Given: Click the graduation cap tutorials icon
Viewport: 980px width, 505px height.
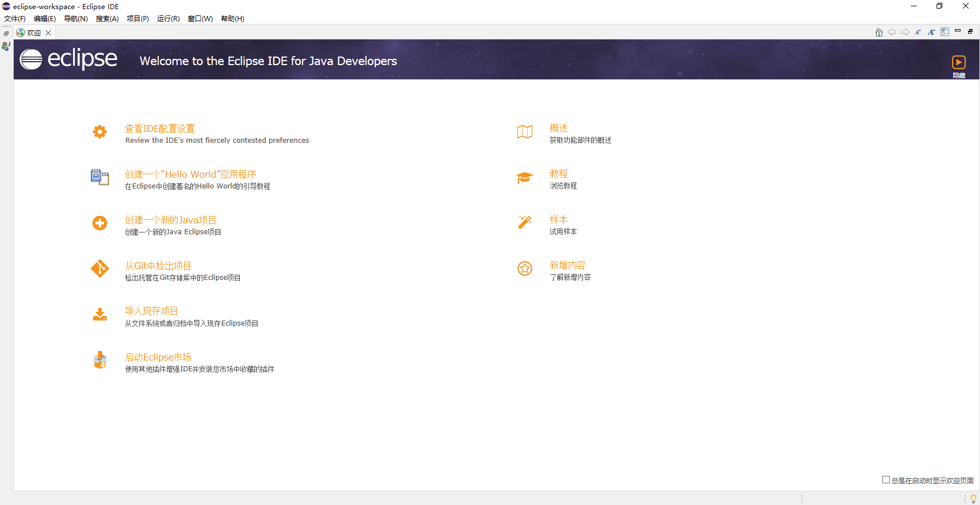Looking at the screenshot, I should [x=524, y=178].
